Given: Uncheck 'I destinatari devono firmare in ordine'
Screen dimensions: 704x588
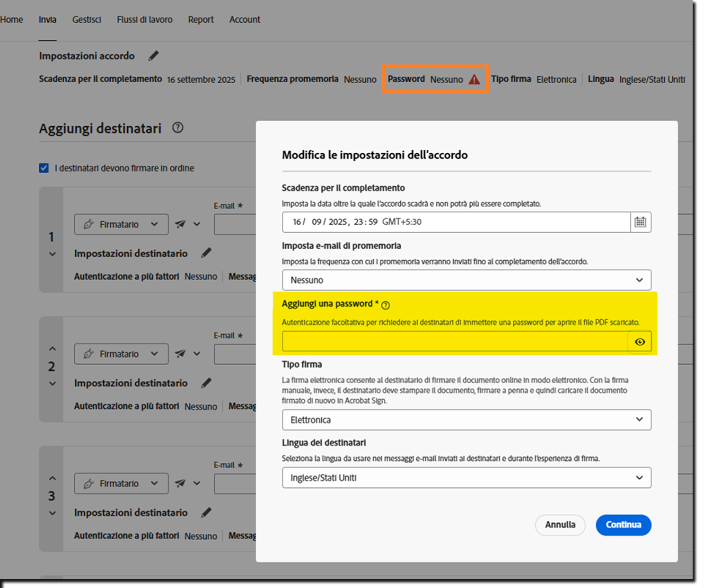Looking at the screenshot, I should click(44, 168).
